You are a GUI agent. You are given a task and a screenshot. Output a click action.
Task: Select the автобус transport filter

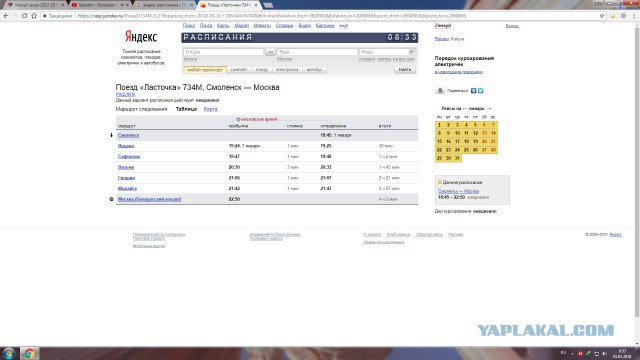coord(314,70)
